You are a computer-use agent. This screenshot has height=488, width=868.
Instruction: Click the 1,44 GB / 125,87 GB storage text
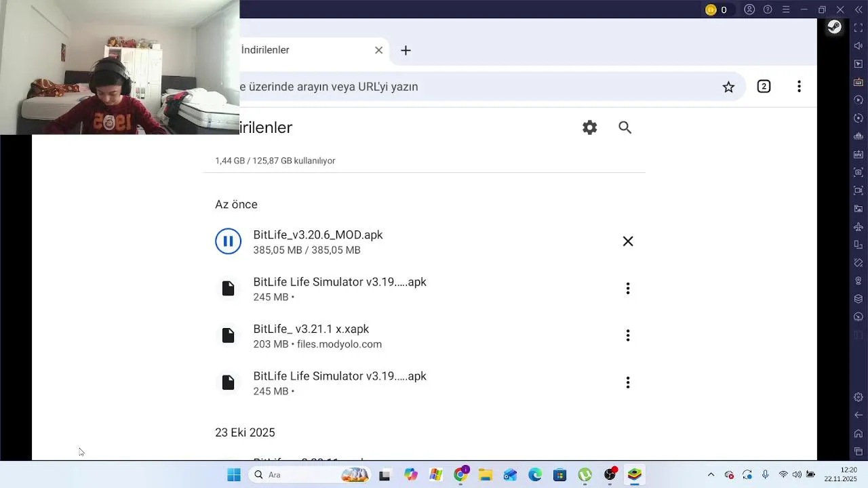(x=275, y=161)
